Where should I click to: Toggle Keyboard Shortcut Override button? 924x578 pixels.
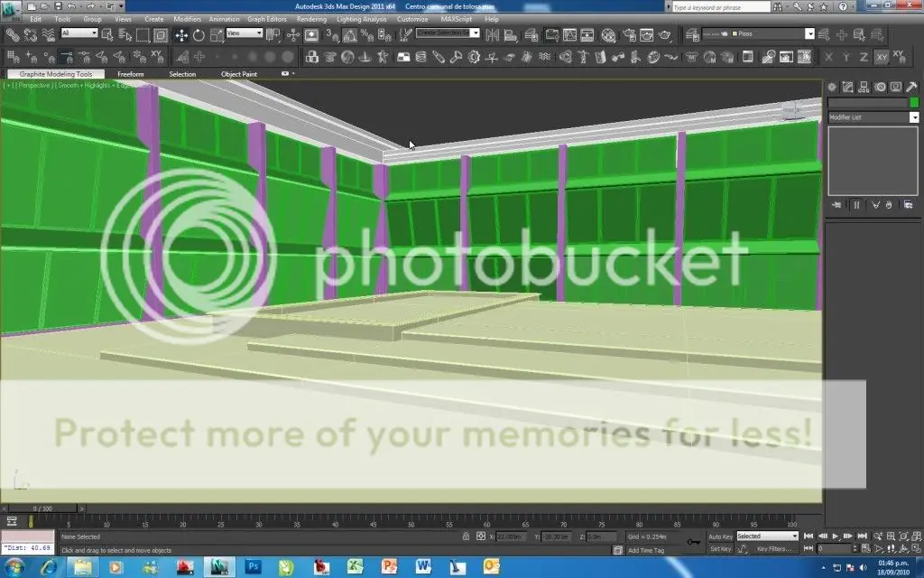pyautogui.click(x=311, y=35)
